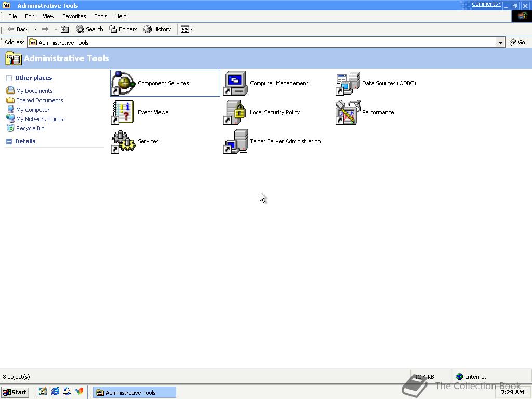
Task: Open the File menu
Action: (12, 16)
